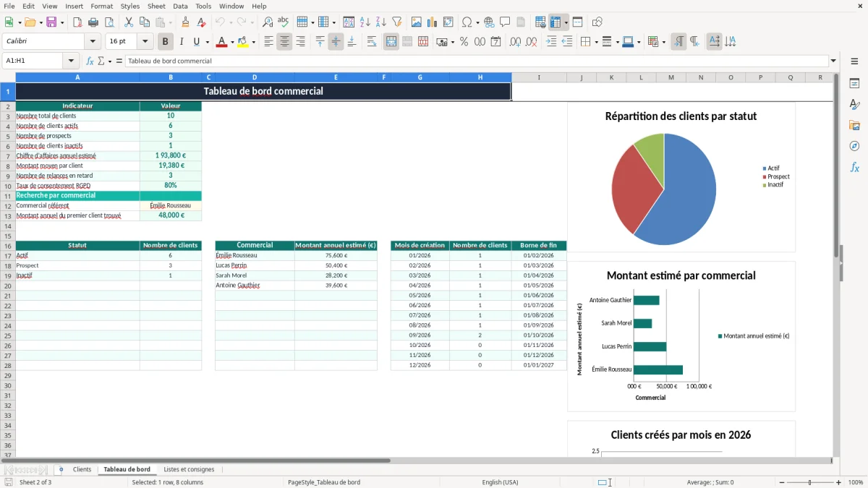
Task: Click the Insert Comment icon
Action: [505, 22]
